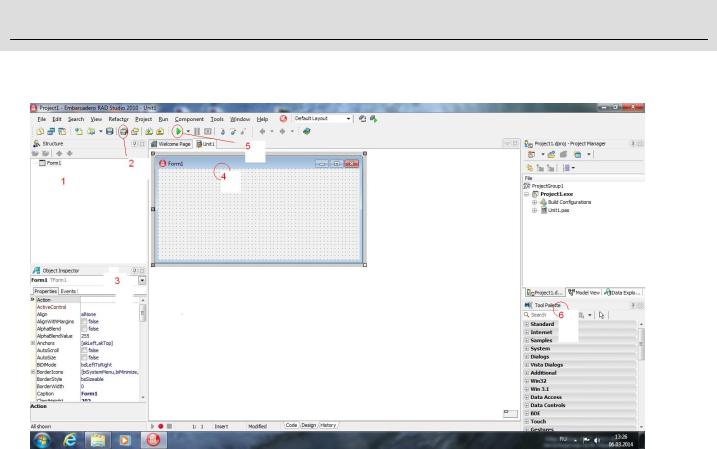Open the Tools menu
The image size is (717, 449).
pyautogui.click(x=217, y=119)
